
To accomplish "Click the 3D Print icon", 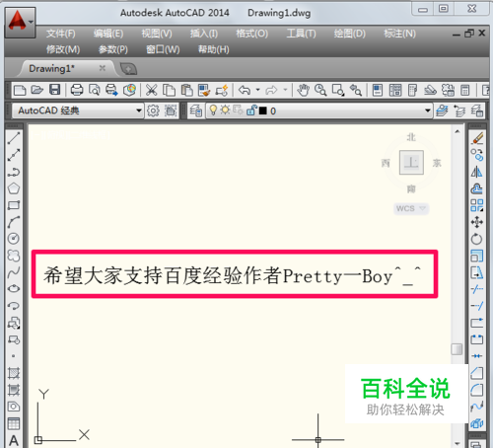I will (x=129, y=90).
